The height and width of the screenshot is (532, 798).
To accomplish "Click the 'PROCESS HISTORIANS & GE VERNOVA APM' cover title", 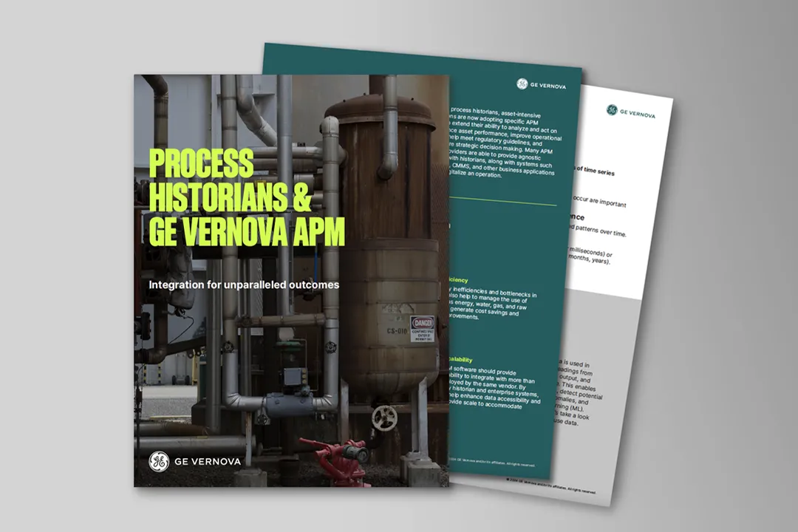I will click(x=247, y=197).
